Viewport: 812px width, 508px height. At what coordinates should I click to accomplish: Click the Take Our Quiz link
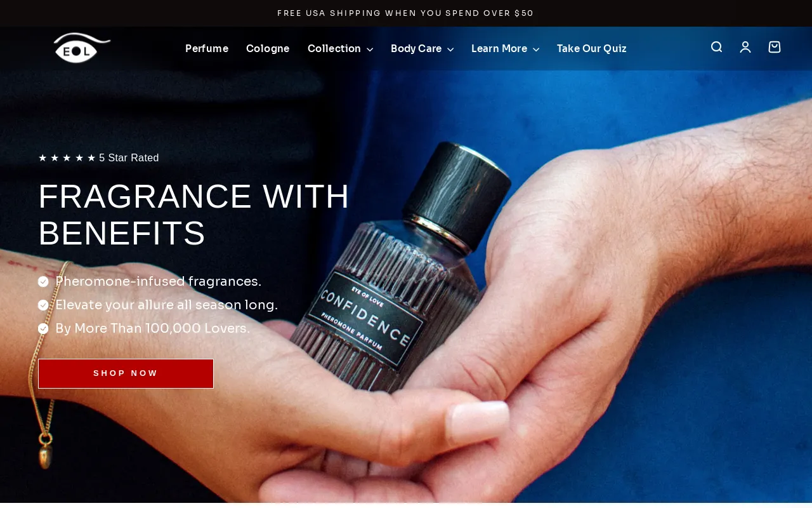coord(592,49)
